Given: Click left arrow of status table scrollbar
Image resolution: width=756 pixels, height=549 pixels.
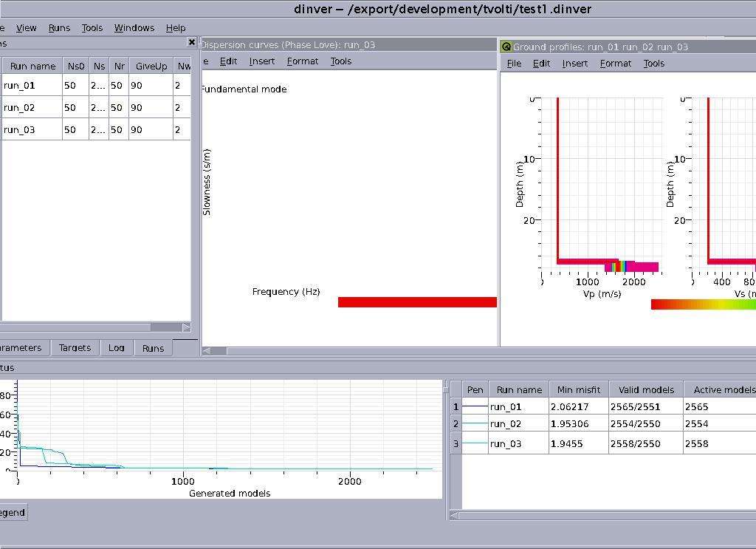Looking at the screenshot, I should coord(454,515).
